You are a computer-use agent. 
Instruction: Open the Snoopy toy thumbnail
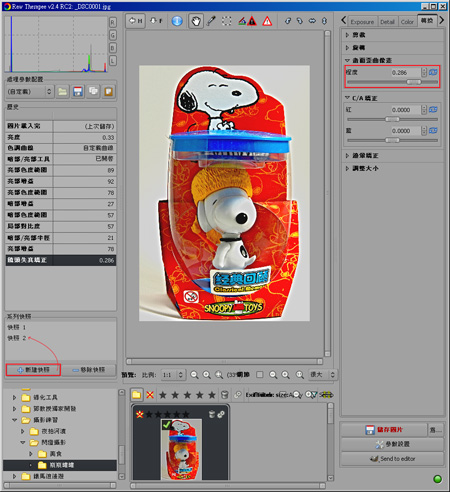click(182, 449)
